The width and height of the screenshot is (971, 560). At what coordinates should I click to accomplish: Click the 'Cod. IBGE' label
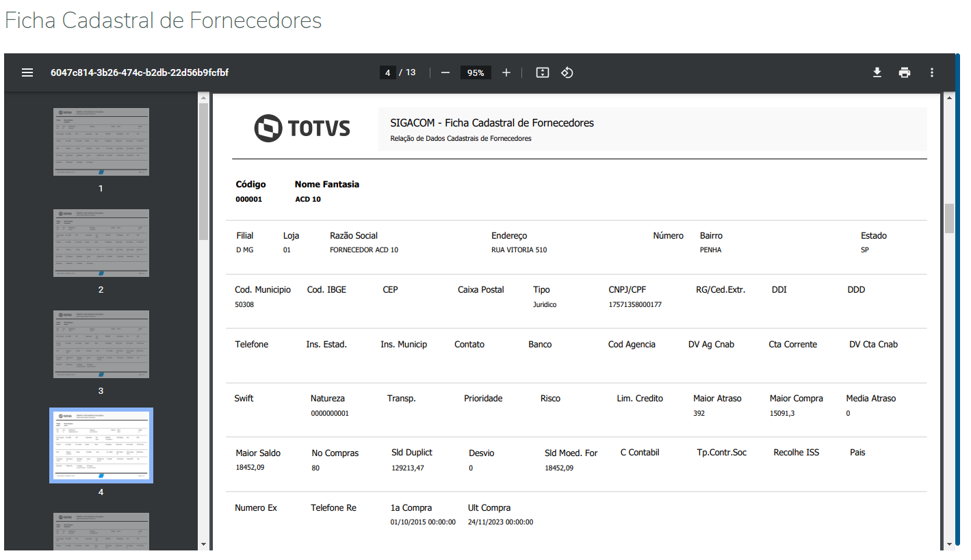(x=326, y=290)
